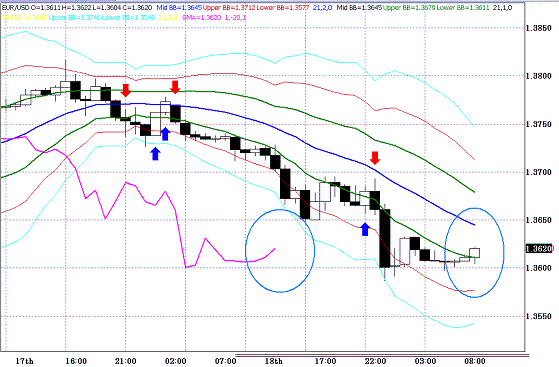Viewport: 559px width, 367px height.
Task: Click the 1.3750 price axis label
Action: (538, 124)
